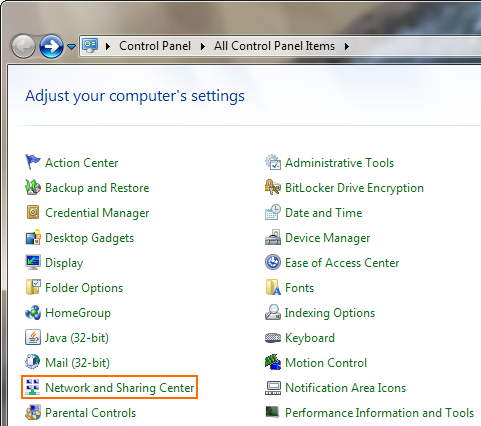Viewport: 481px width, 426px height.
Task: Open the BitLocker Drive Encryption icon
Action: pyautogui.click(x=273, y=187)
